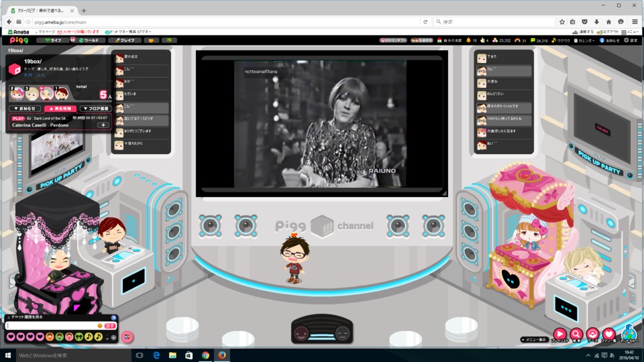Open the お知らせ info notifications in top bar
The width and height of the screenshot is (644, 362).
pos(610,40)
